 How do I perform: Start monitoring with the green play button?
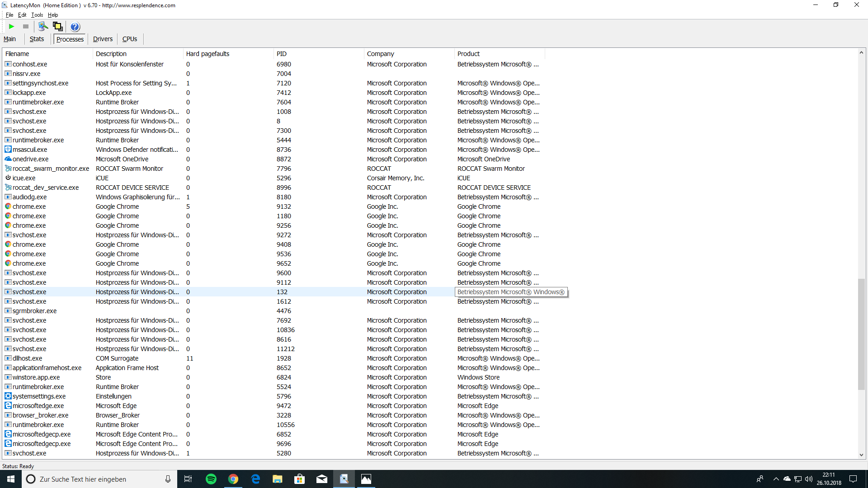tap(12, 27)
